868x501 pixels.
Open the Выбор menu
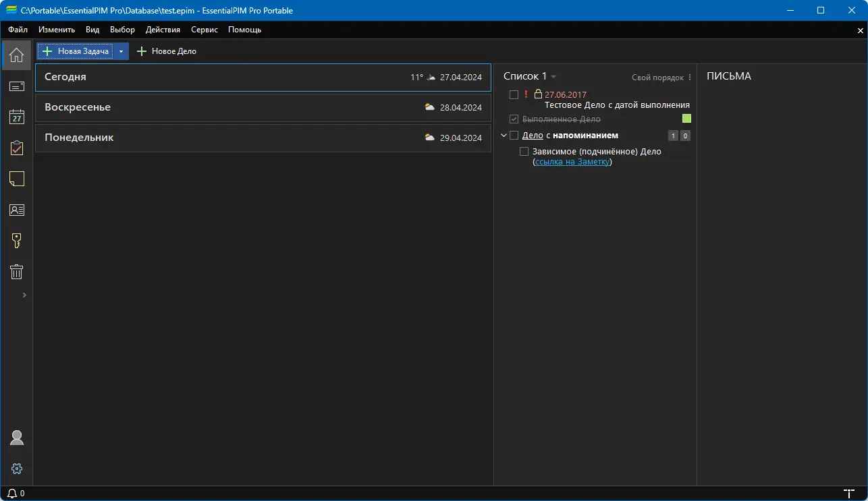coord(122,30)
